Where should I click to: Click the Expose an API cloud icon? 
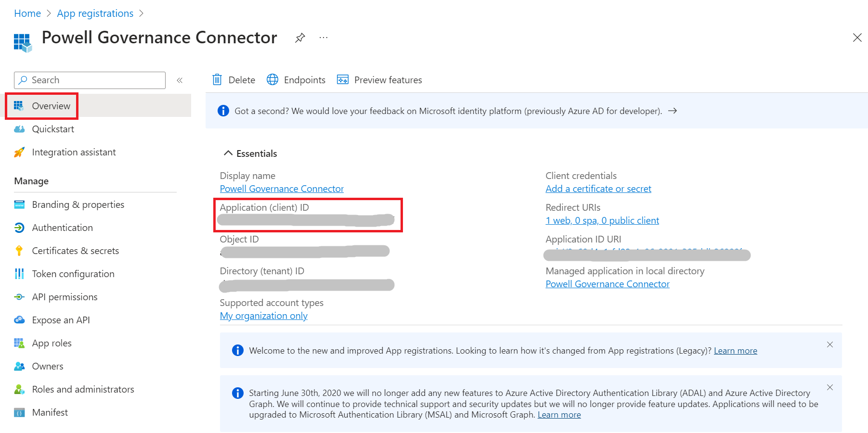19,320
